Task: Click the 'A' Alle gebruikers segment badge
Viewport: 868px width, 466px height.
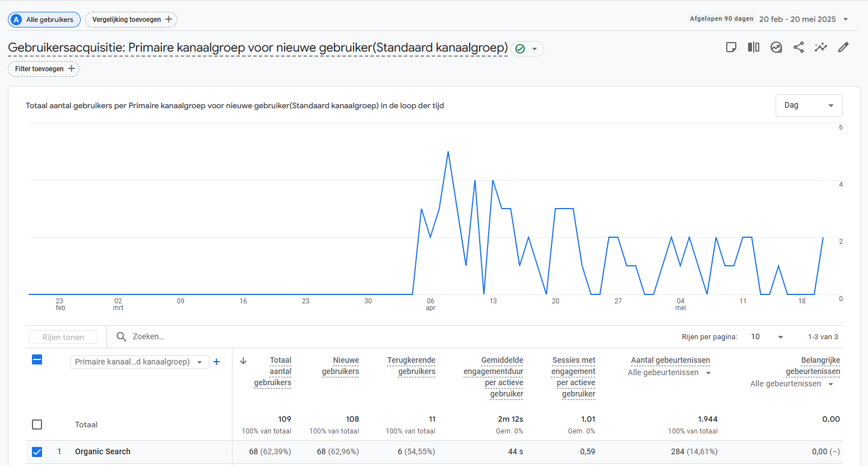Action: pyautogui.click(x=16, y=20)
